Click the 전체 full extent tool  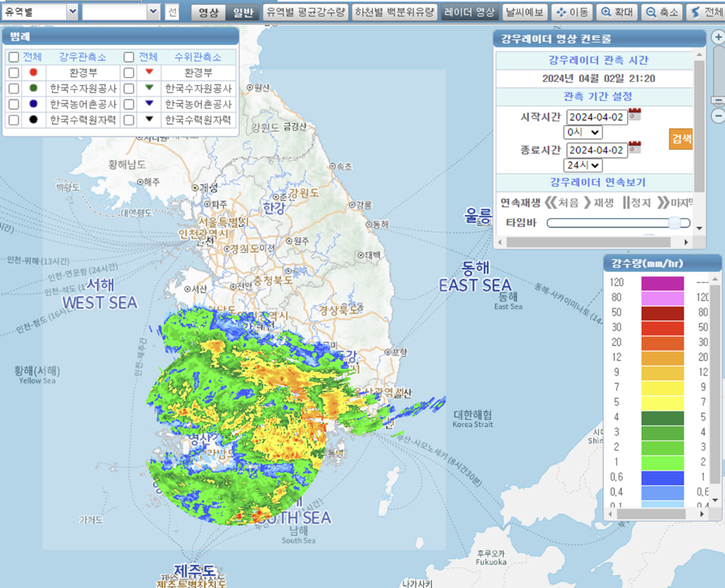(x=705, y=12)
